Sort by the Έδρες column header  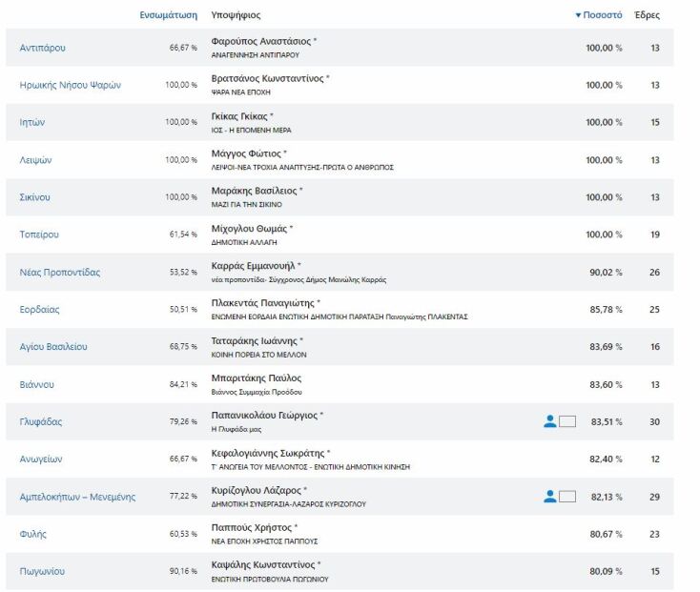click(x=647, y=15)
